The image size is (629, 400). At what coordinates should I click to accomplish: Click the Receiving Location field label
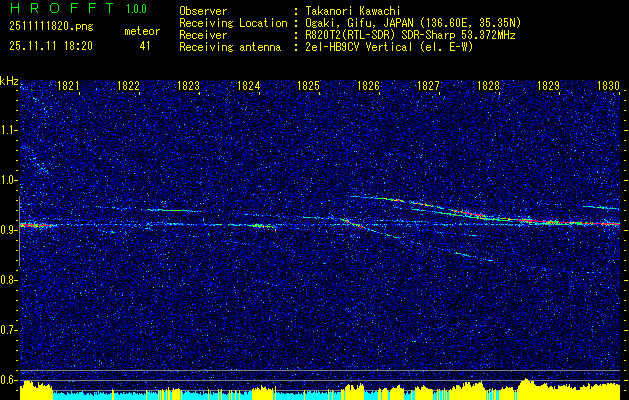click(233, 23)
